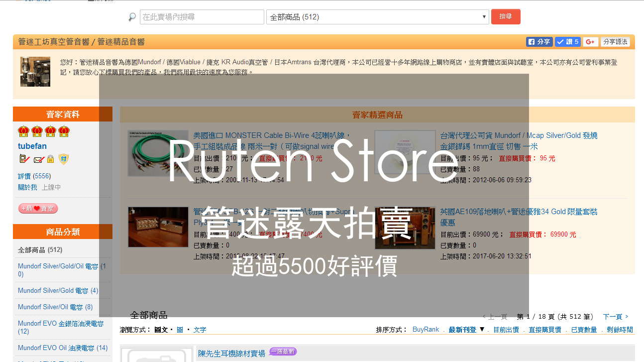Share the store via Facebook 分享
The image size is (644, 362).
pyautogui.click(x=539, y=42)
